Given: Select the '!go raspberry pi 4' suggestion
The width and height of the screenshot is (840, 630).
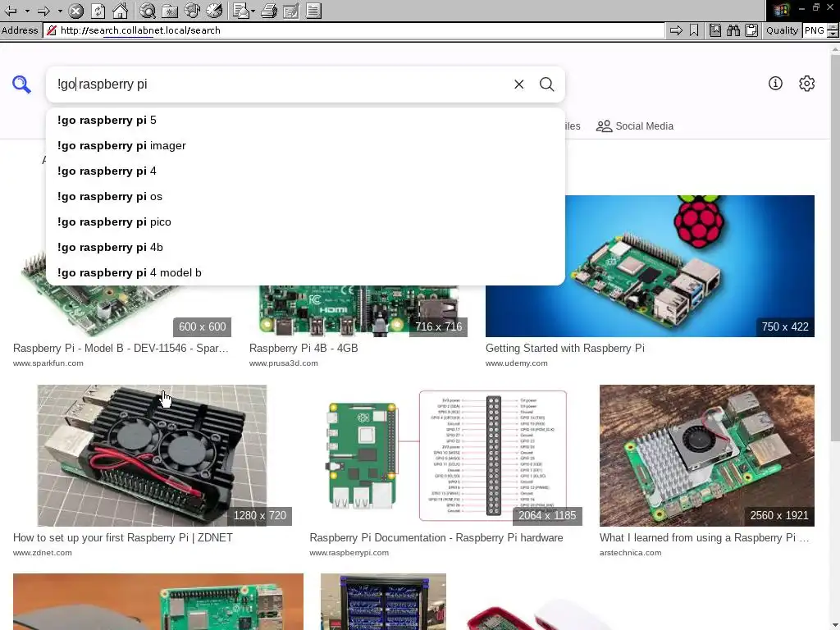Looking at the screenshot, I should coord(305,171).
